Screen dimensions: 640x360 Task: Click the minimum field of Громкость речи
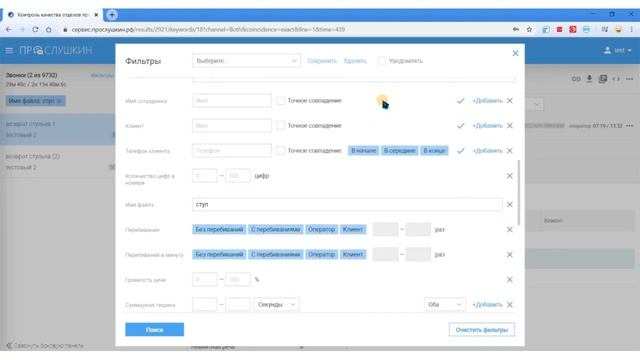point(204,280)
